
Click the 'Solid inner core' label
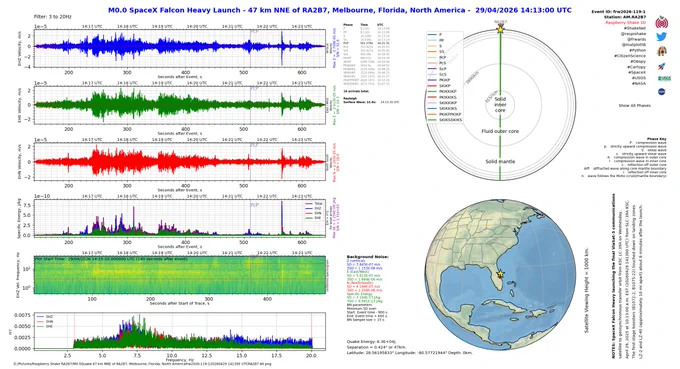[x=500, y=104]
